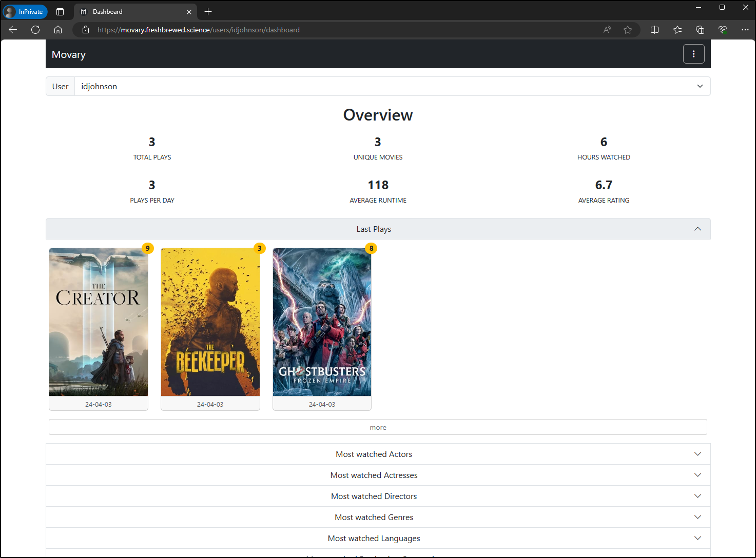This screenshot has height=558, width=756.
Task: Select the Dashboard browser tab
Action: [x=135, y=12]
